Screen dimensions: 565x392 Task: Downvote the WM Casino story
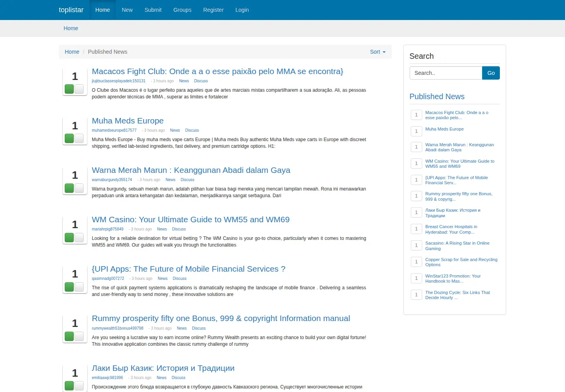(79, 238)
